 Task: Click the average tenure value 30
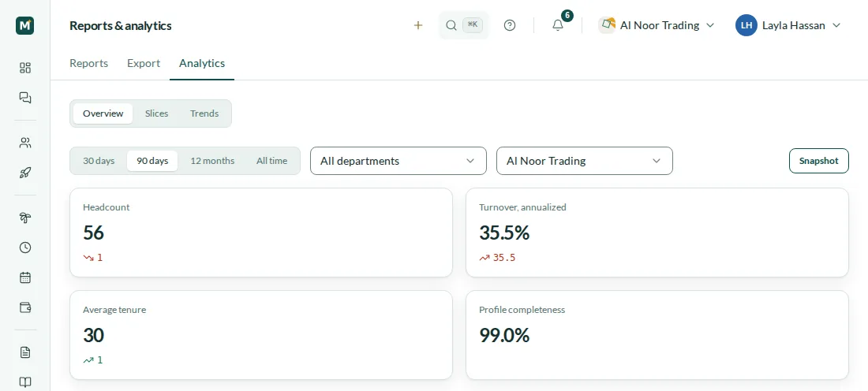pyautogui.click(x=94, y=335)
